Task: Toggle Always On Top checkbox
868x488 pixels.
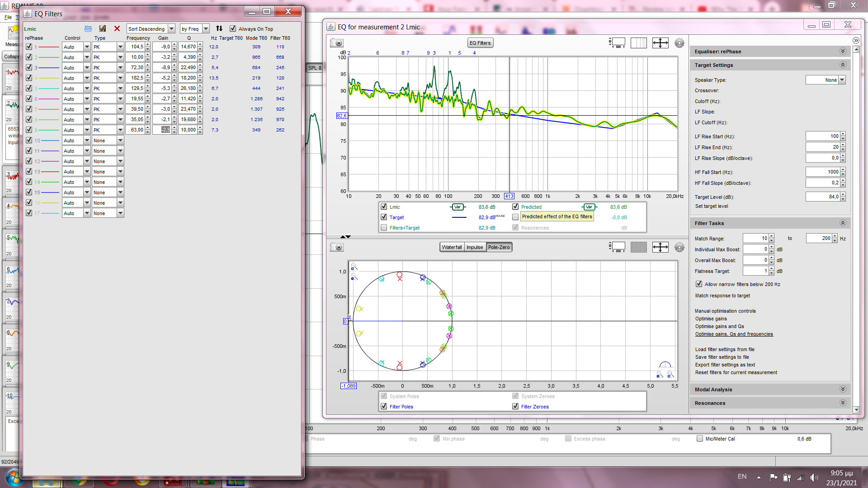Action: pos(233,28)
